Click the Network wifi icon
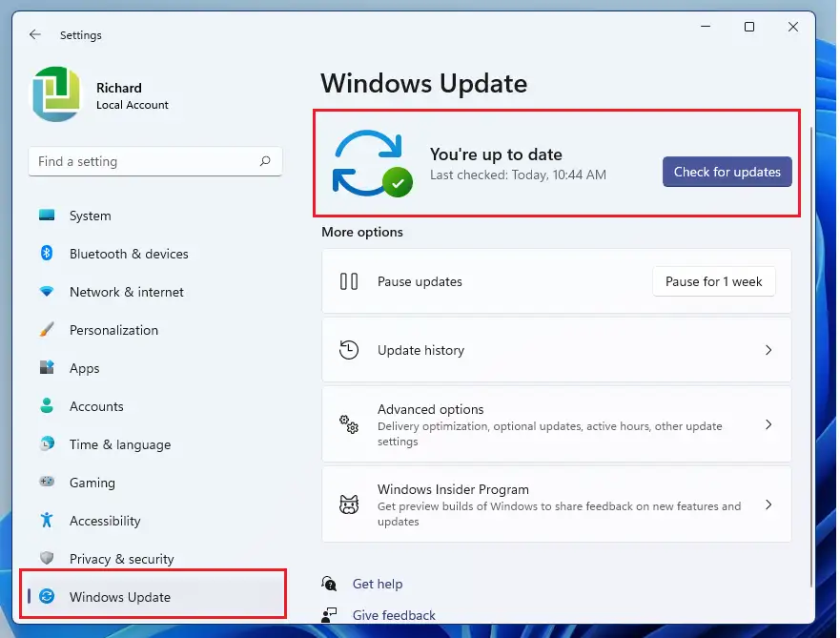840x638 pixels. [47, 292]
